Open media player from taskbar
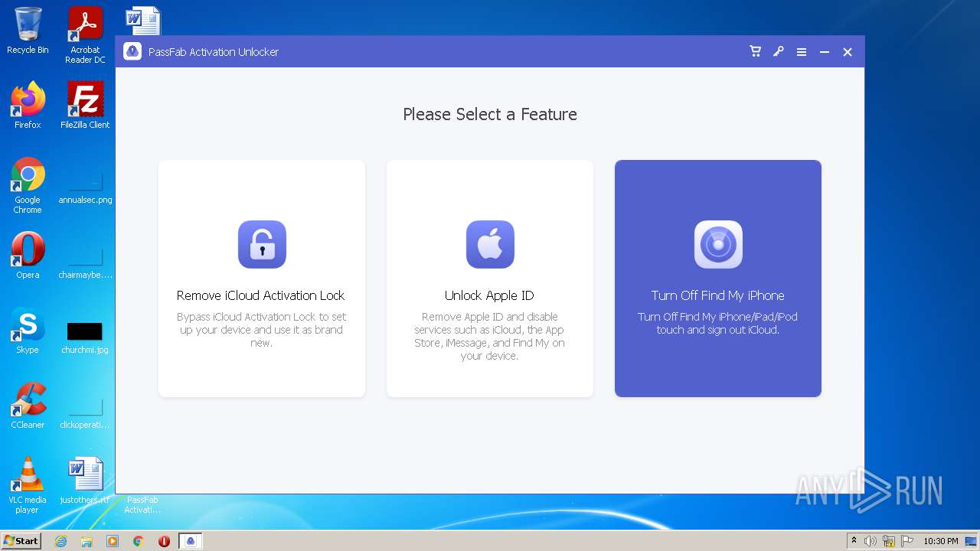 pyautogui.click(x=113, y=541)
